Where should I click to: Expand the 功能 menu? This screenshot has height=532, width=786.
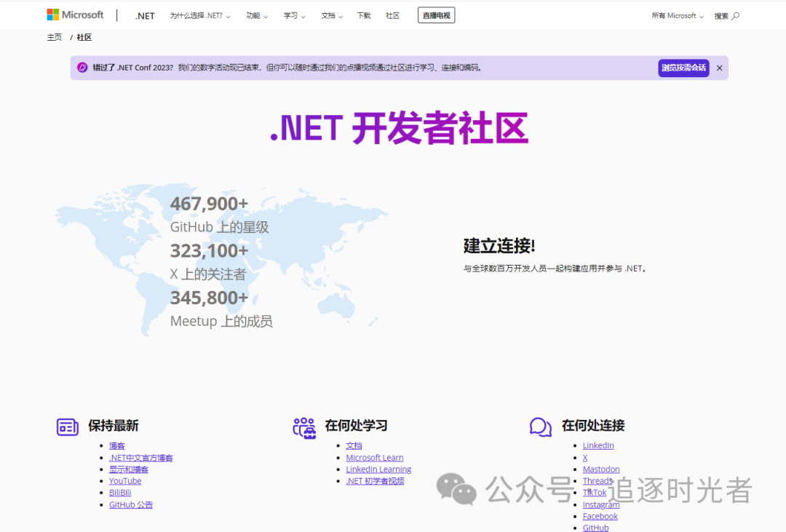[256, 16]
